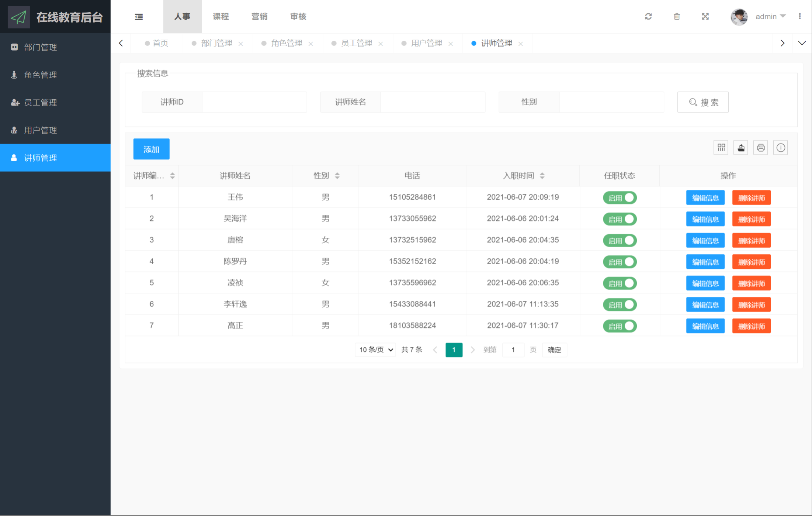The width and height of the screenshot is (812, 516).
Task: Expand the tab list chevron dropdown
Action: tap(802, 43)
